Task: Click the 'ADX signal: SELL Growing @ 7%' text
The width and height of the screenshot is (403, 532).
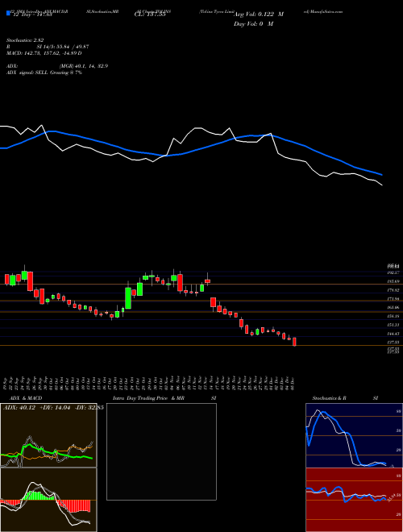Action: pos(44,73)
